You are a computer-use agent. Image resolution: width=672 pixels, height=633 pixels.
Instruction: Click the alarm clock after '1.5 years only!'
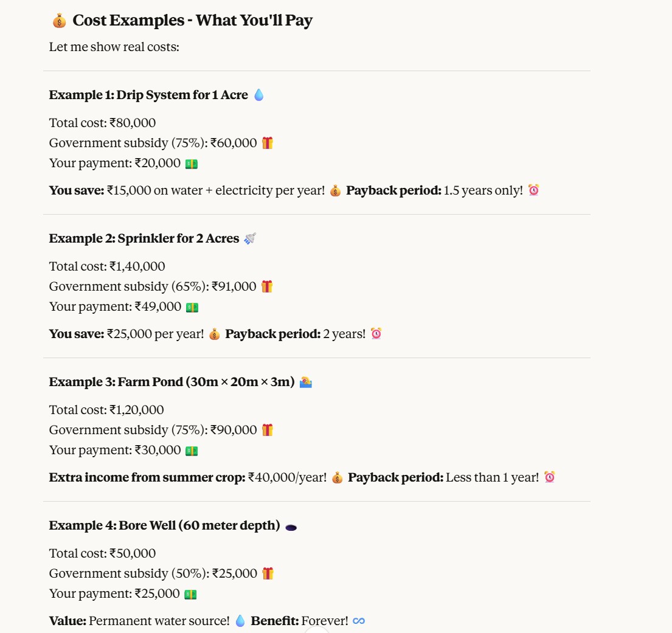point(533,190)
